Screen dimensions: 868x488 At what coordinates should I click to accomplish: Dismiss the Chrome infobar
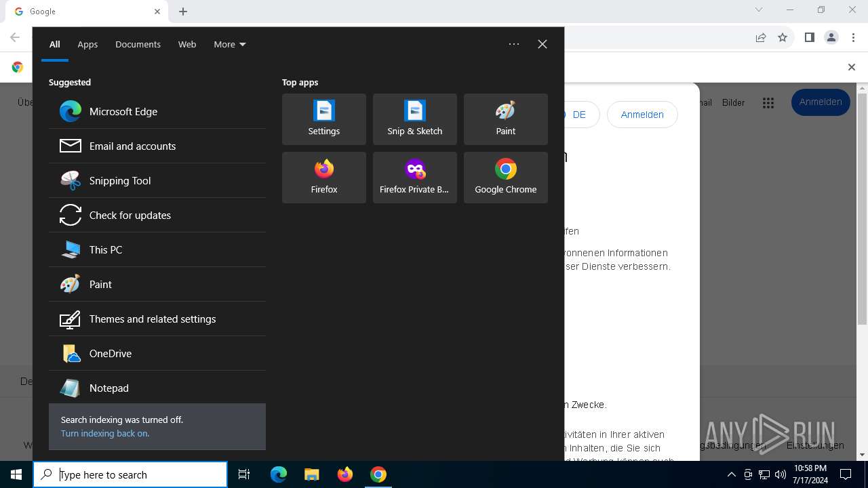pyautogui.click(x=852, y=67)
